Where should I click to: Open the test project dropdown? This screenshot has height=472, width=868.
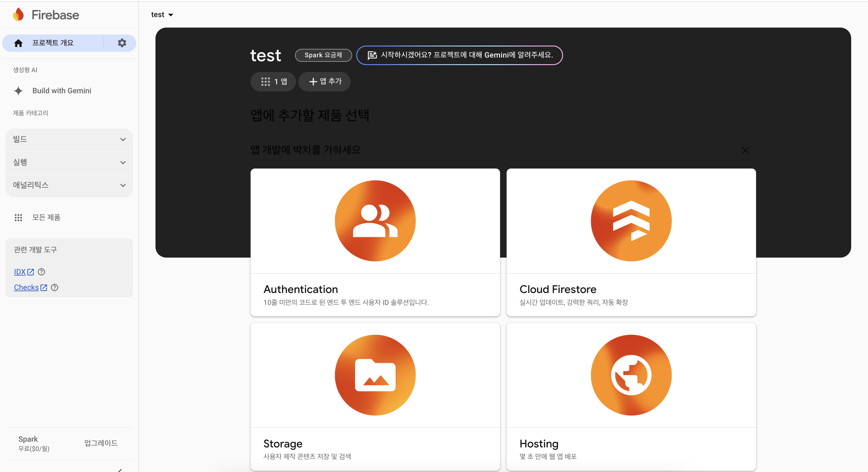point(162,14)
